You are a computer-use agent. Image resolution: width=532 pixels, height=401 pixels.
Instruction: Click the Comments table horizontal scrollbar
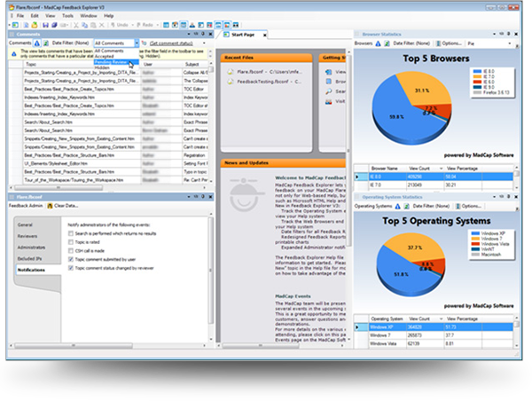tap(58, 187)
